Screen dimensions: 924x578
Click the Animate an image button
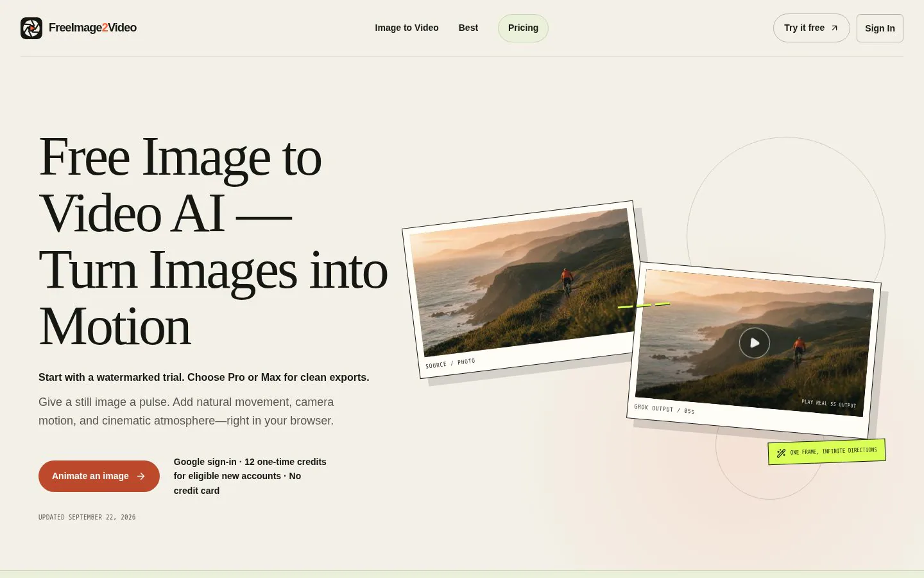tap(99, 476)
